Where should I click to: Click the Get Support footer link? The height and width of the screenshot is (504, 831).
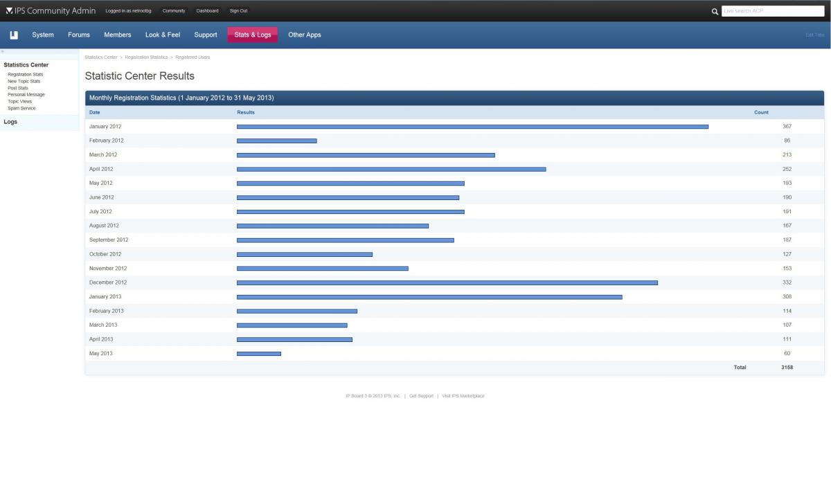coord(421,396)
